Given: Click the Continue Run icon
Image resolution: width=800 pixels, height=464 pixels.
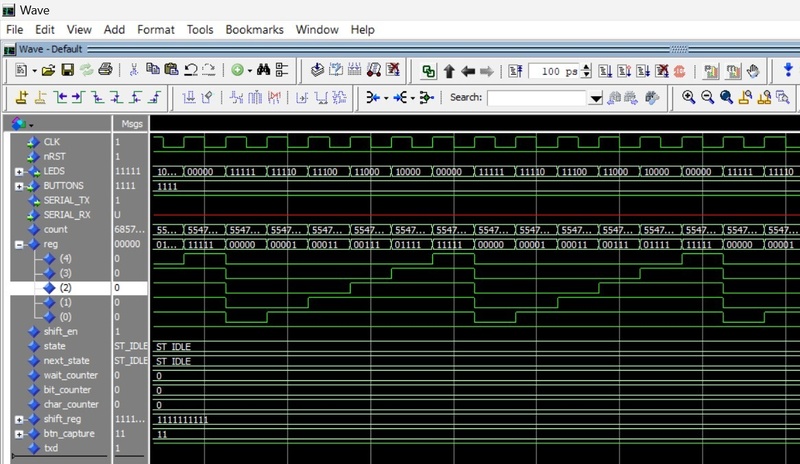Looking at the screenshot, I should point(624,71).
